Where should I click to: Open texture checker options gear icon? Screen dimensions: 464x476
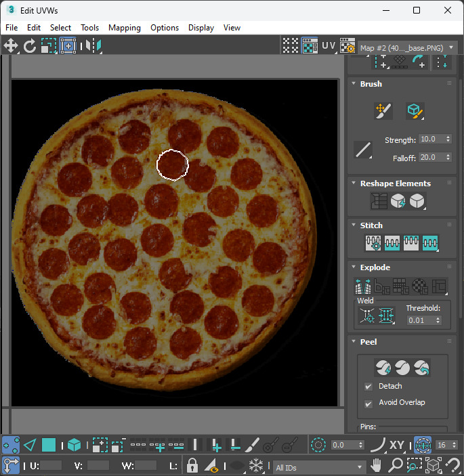click(x=347, y=46)
